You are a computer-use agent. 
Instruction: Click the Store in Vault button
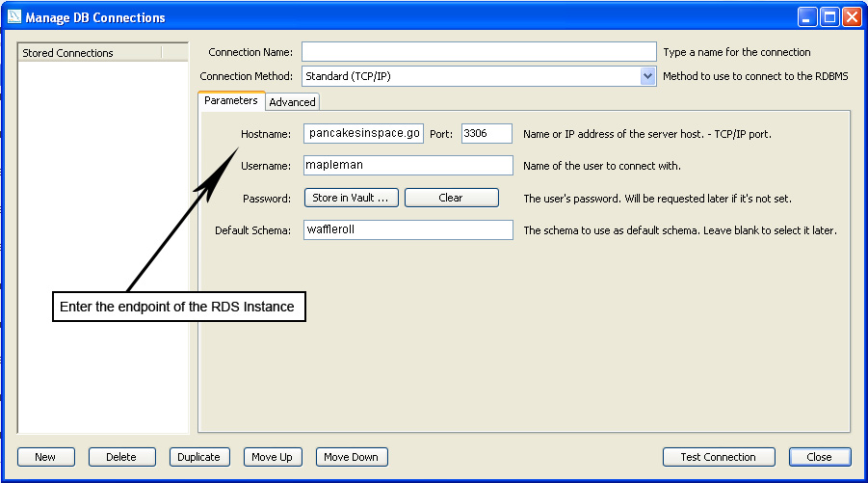(351, 198)
